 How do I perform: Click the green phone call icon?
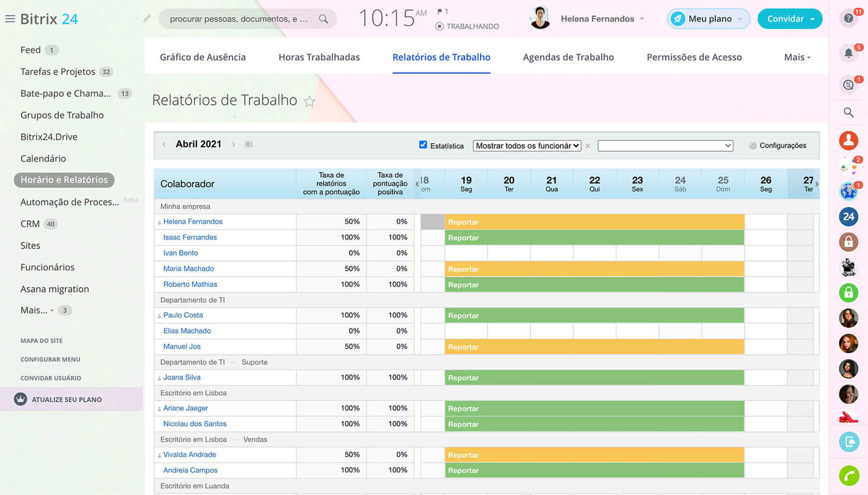[x=848, y=475]
